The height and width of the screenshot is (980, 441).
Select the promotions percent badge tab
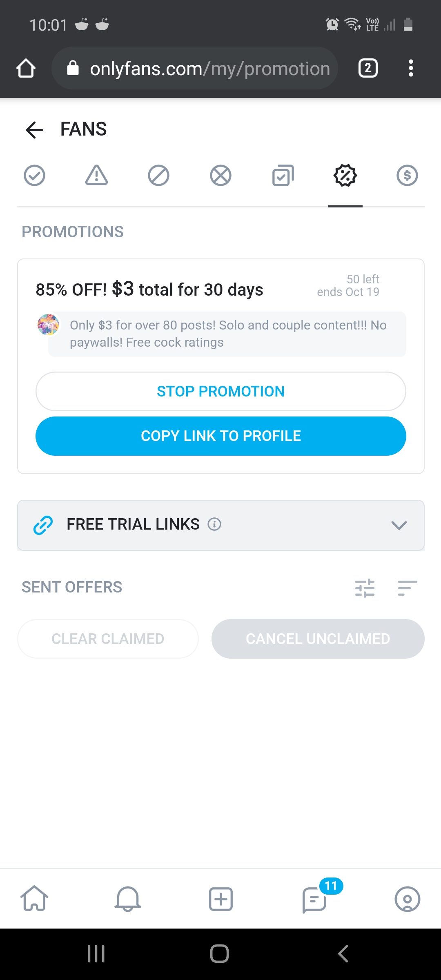tap(345, 176)
